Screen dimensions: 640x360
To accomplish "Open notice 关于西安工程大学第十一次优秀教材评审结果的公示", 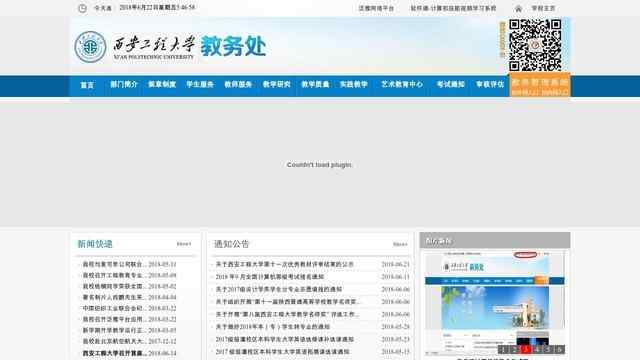I will (x=284, y=264).
